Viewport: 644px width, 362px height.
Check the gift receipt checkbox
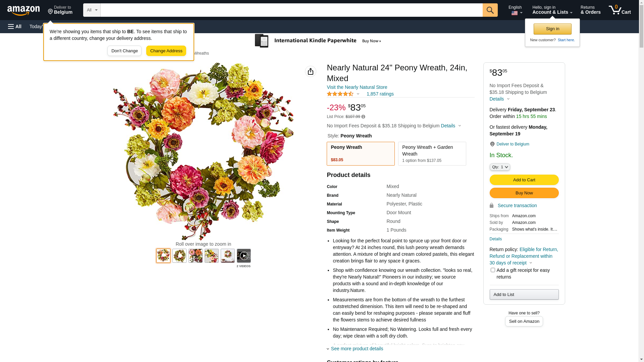493,270
